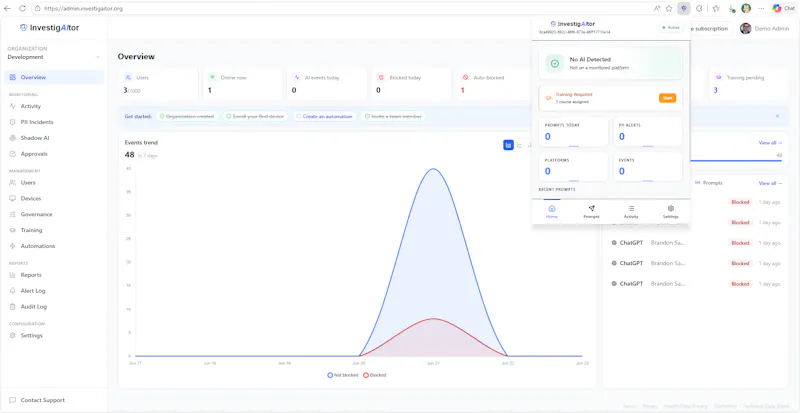The height and width of the screenshot is (413, 800).
Task: Click the Invite a team member chip
Action: pos(393,116)
